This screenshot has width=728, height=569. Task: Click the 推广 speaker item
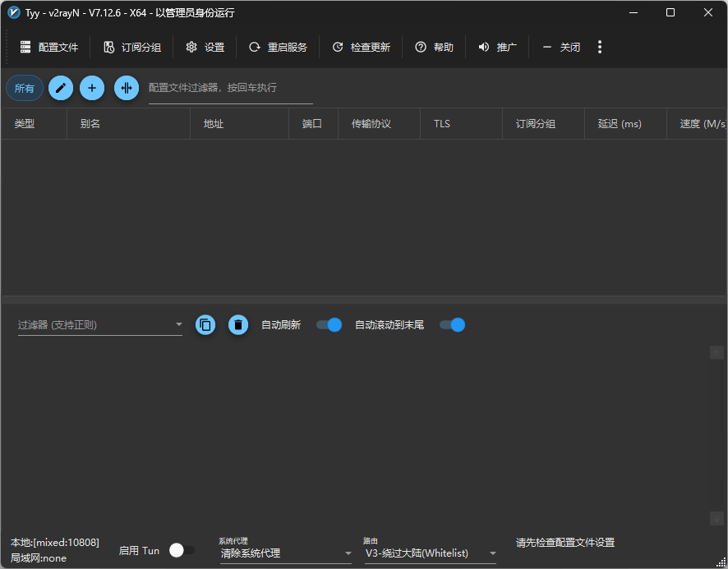click(x=497, y=48)
